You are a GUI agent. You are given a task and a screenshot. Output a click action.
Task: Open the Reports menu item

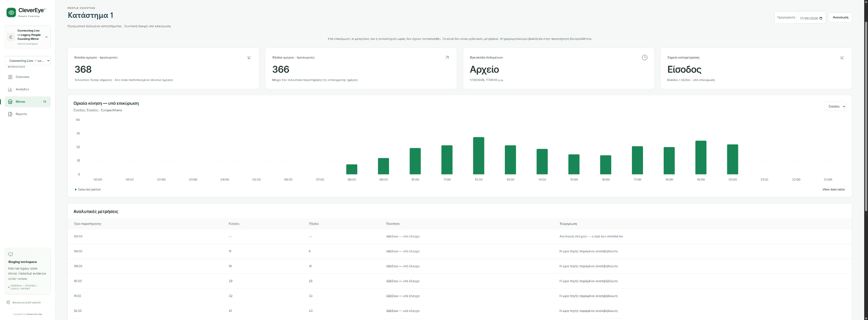28,114
